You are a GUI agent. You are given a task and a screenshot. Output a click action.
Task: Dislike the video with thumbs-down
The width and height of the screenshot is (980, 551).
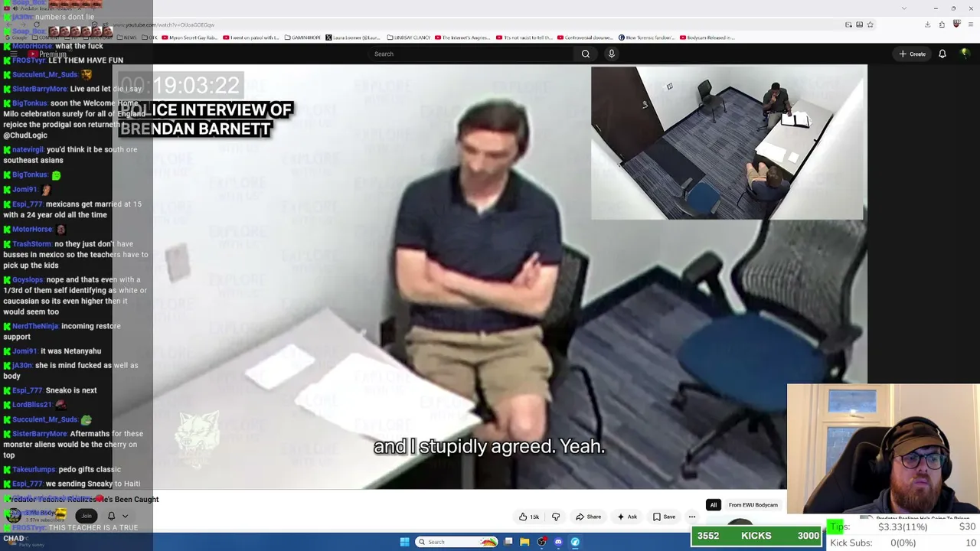[x=557, y=517]
